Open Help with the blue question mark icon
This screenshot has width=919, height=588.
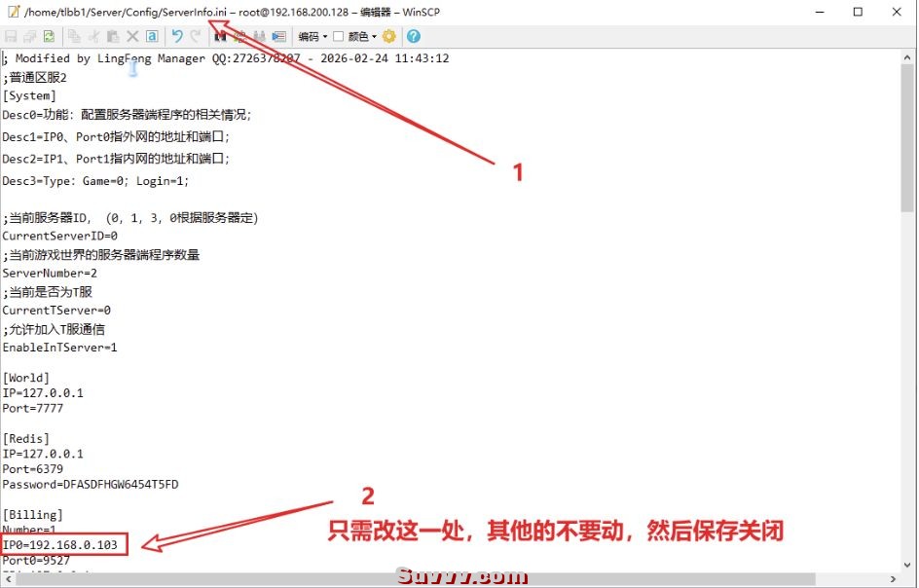click(x=414, y=36)
